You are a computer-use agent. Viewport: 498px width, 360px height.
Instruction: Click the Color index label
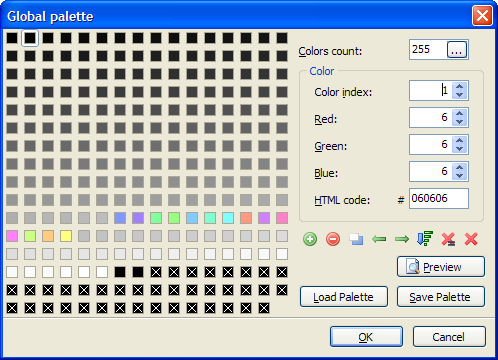[x=343, y=92]
